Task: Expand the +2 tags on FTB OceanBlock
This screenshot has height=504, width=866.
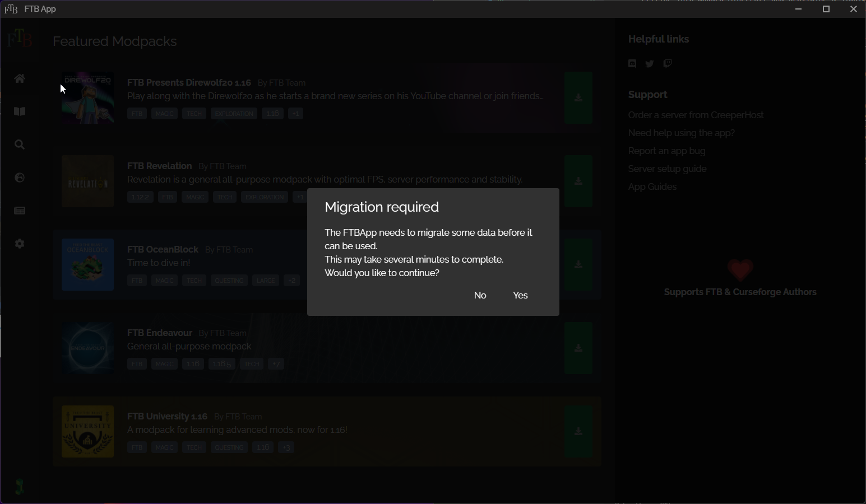Action: (292, 281)
